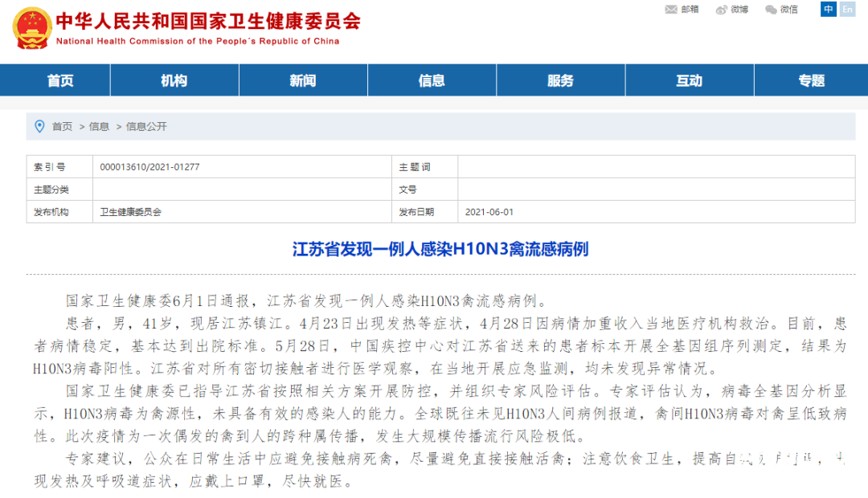Click the 微信 text link
Image resolution: width=868 pixels, height=498 pixels.
(789, 10)
